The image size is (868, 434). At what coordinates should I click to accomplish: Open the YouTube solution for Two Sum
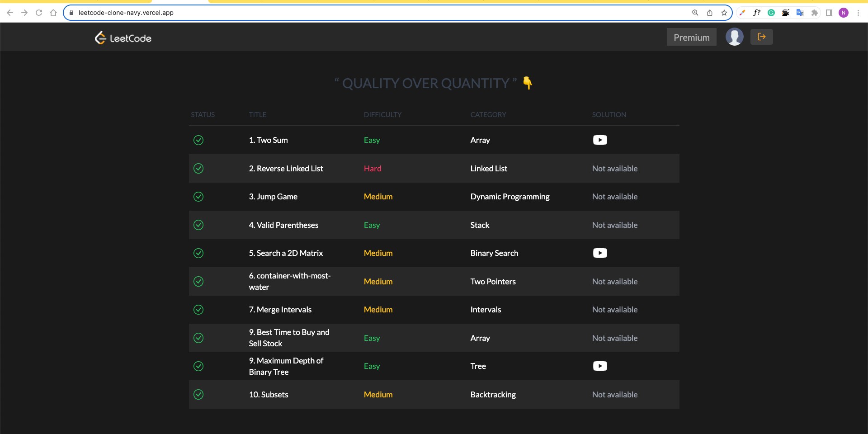600,140
